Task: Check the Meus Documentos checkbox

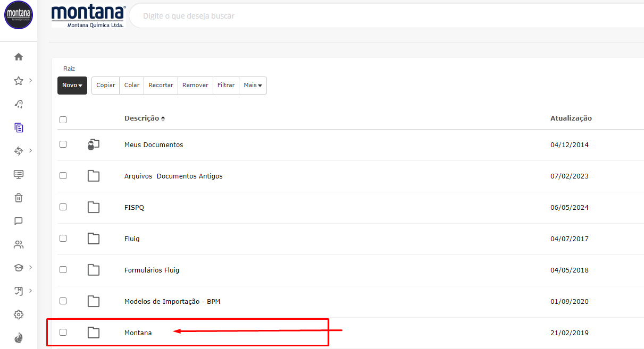Action: click(63, 144)
